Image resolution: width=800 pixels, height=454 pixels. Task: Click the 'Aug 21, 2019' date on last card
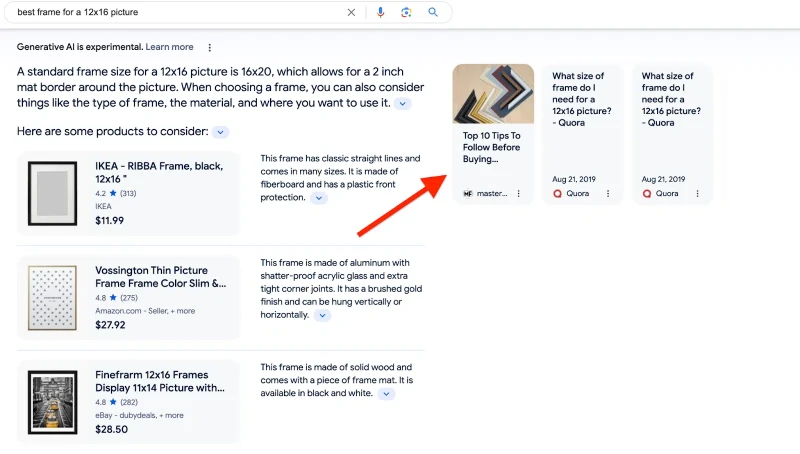tap(663, 180)
